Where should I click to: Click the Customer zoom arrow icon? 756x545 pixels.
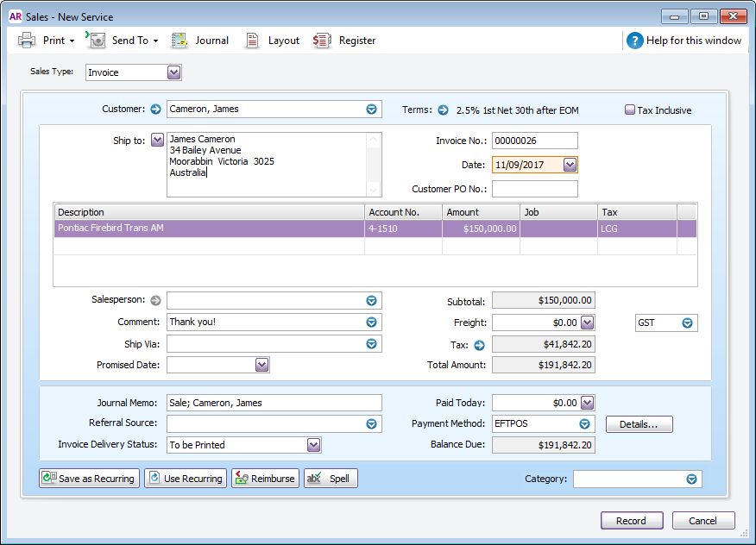[155, 110]
